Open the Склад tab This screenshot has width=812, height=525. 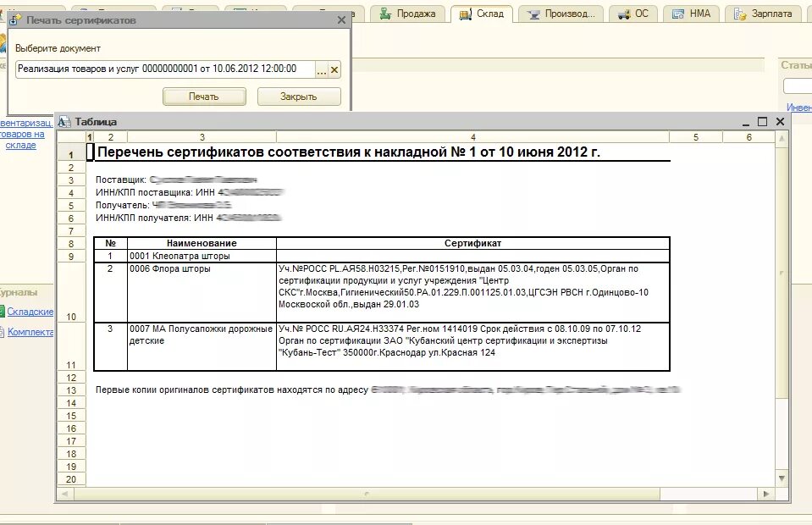(481, 14)
